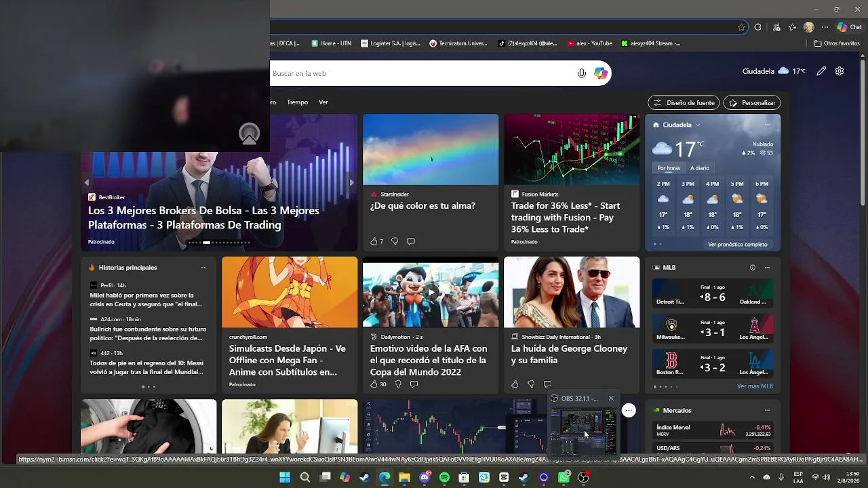Open Messi 'Todos de pie' headline

point(146,367)
